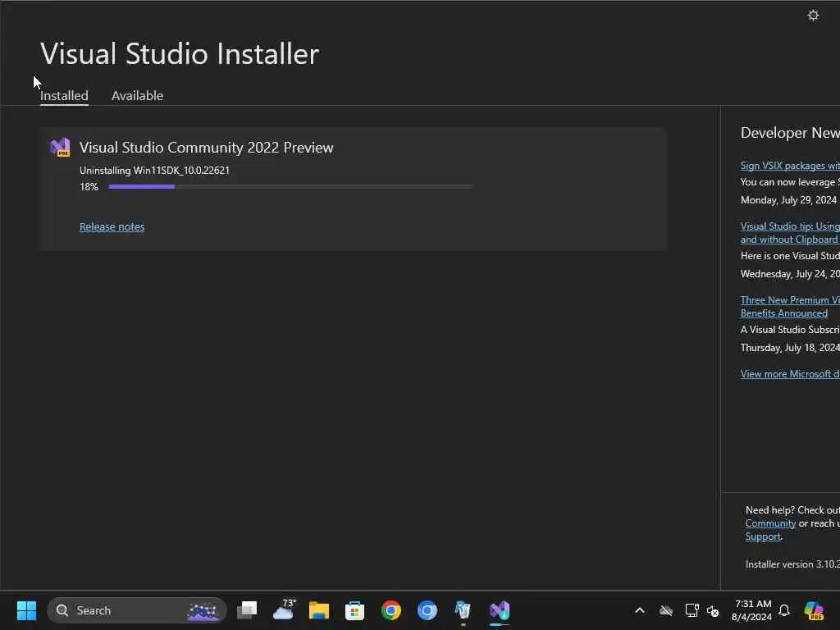Viewport: 840px width, 630px height.
Task: Open File Explorer from the taskbar
Action: [319, 610]
